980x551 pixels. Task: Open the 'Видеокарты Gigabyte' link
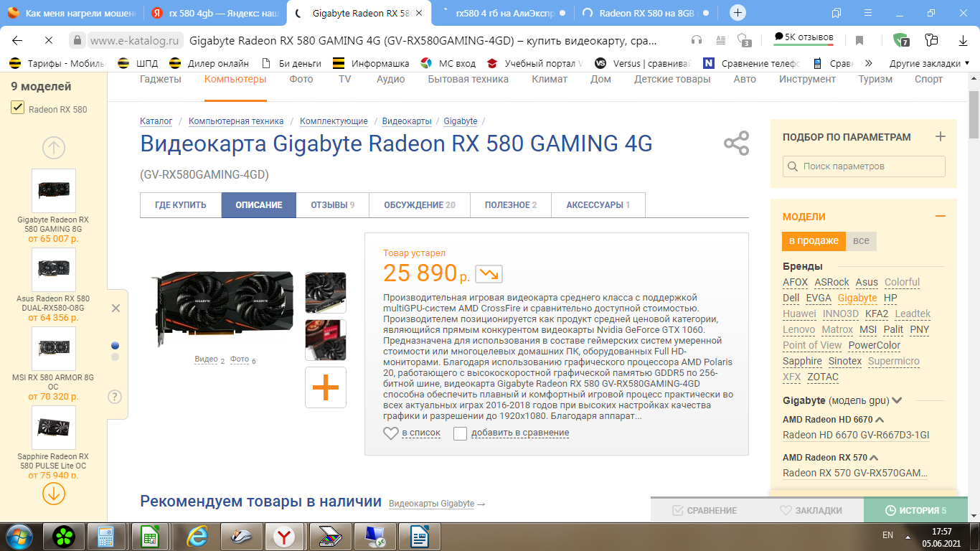pos(432,504)
